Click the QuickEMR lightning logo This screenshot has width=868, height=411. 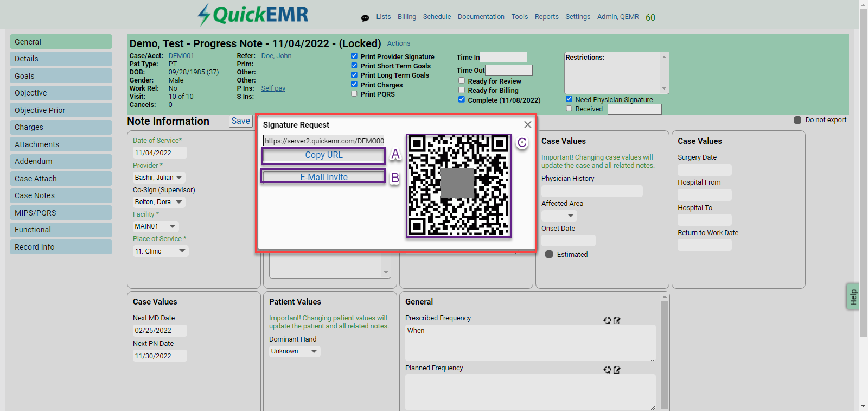(253, 15)
